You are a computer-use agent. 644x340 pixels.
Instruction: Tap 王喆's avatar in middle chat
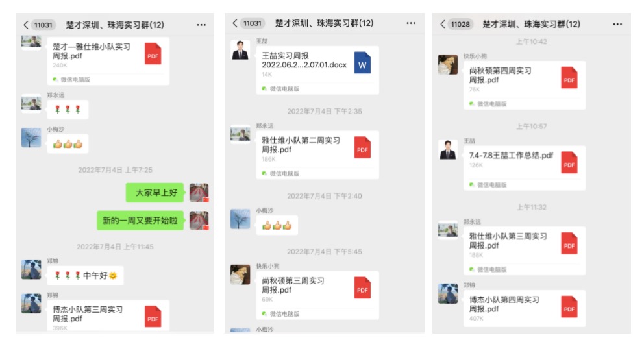point(240,50)
